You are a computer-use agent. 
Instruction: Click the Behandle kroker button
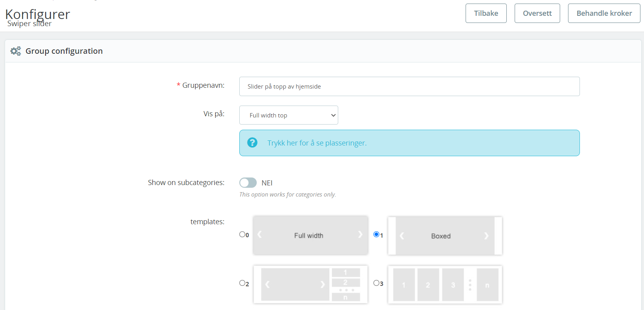604,13
